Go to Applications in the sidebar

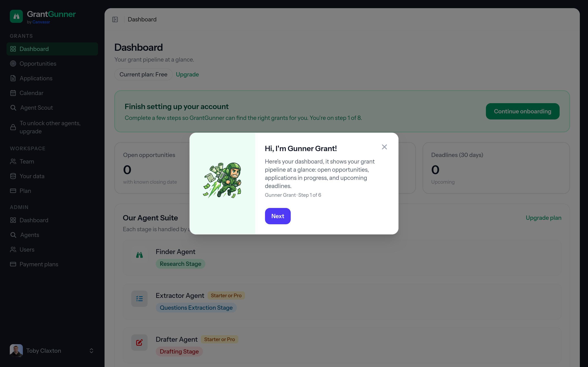[x=36, y=78]
